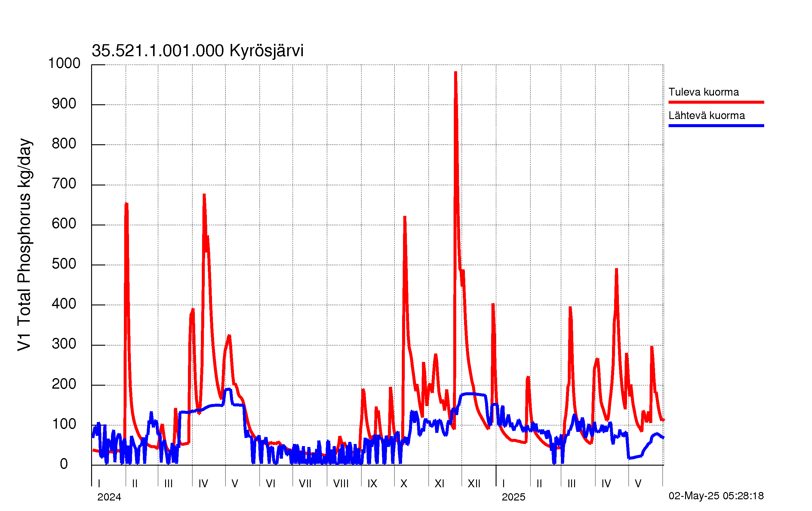Click the y-axis value 1000
This screenshot has height=511, width=812.
pos(64,63)
